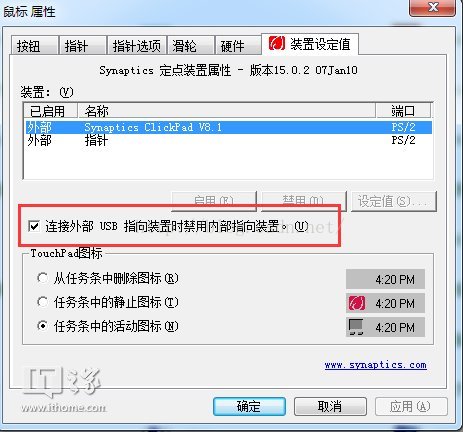Select 任务条中的静止图标 radio option
The height and width of the screenshot is (432, 463).
pyautogui.click(x=42, y=302)
